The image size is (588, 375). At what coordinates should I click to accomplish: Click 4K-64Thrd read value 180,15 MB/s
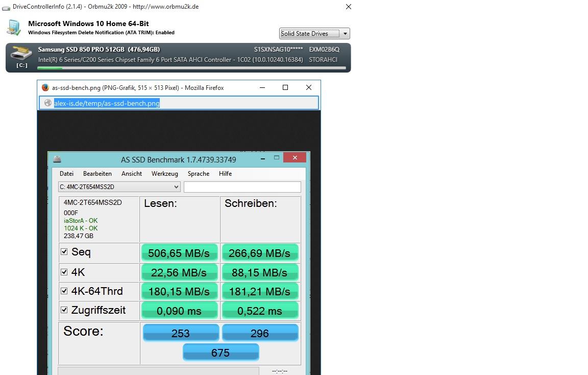point(179,291)
